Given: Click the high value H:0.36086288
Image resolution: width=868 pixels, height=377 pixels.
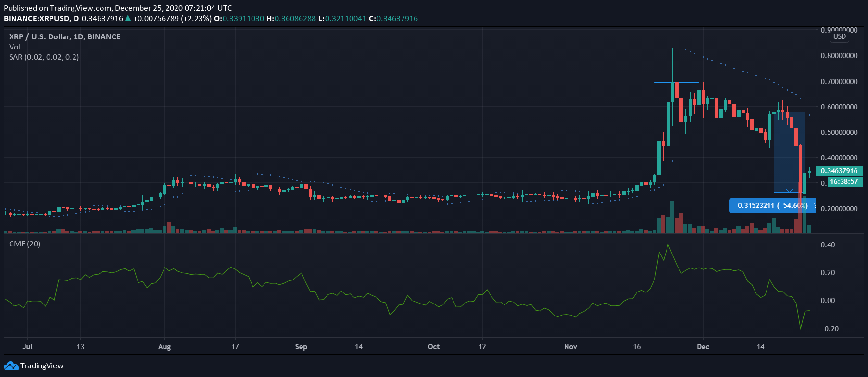Looking at the screenshot, I should 291,18.
